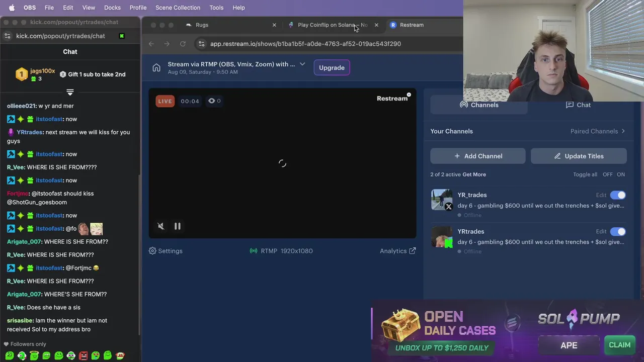This screenshot has height=362, width=644.
Task: Switch to the Restream Chat tab
Action: 578,105
